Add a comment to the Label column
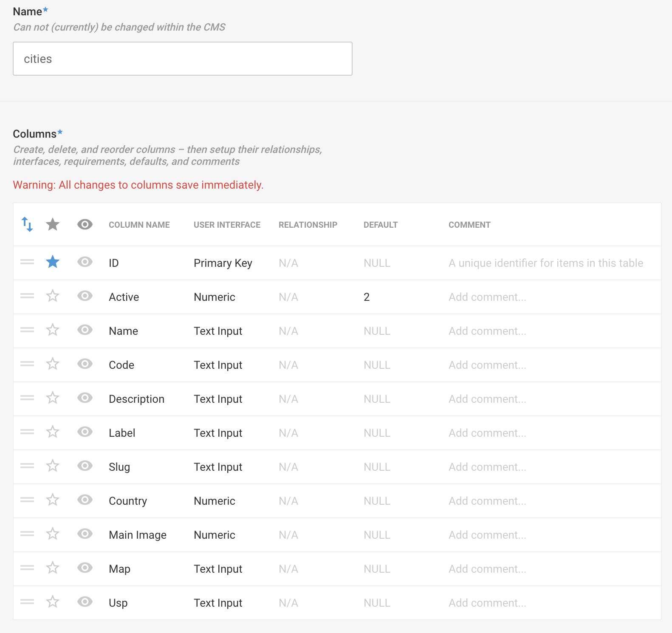 point(487,433)
